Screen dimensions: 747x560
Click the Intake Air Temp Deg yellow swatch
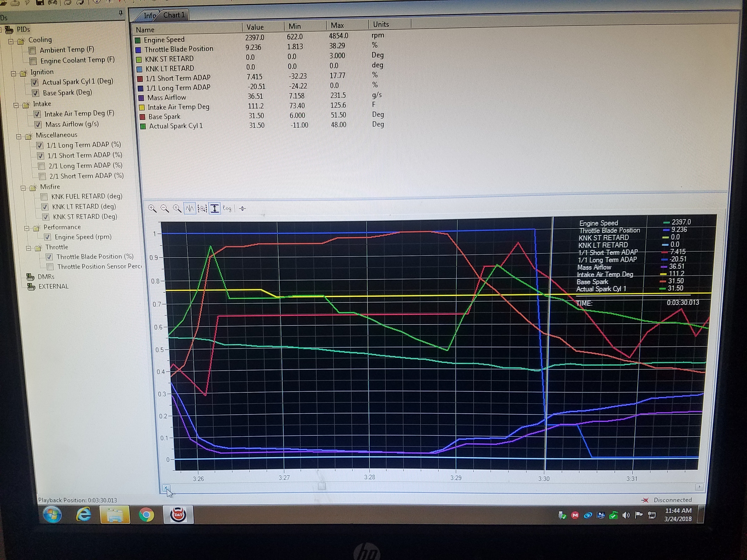tap(142, 108)
